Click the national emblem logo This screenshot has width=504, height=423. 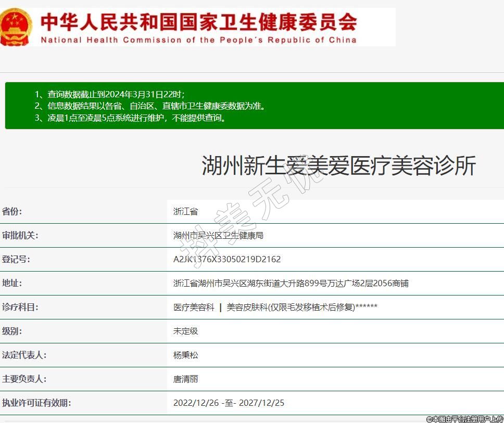tap(16, 27)
